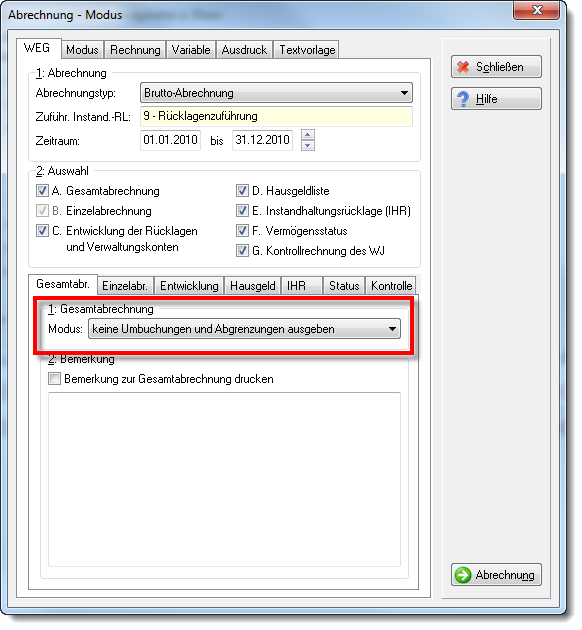Click the green arrow Abrechnung icon
This screenshot has height=630, width=582.
click(x=463, y=575)
